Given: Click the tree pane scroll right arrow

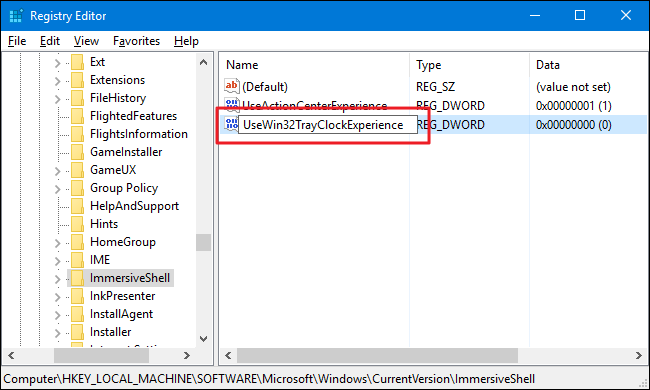Looking at the screenshot, I should coord(187,356).
